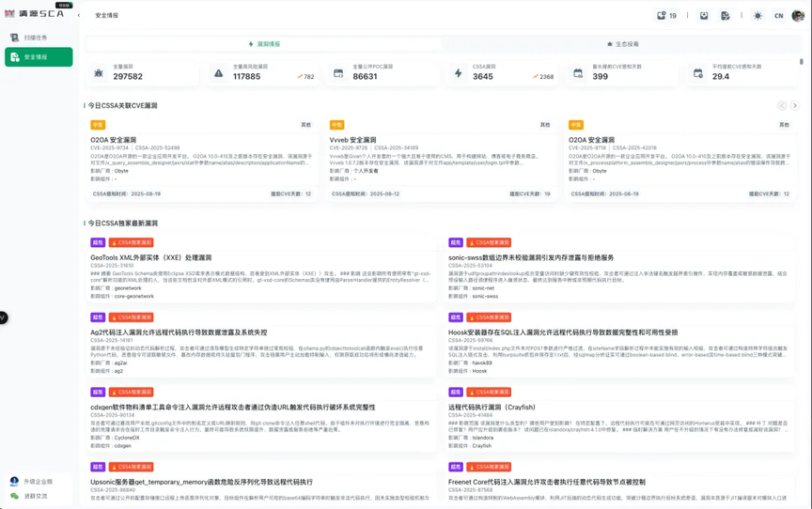
Task: Click the 全量漏洞 statistic 297582
Action: 128,77
